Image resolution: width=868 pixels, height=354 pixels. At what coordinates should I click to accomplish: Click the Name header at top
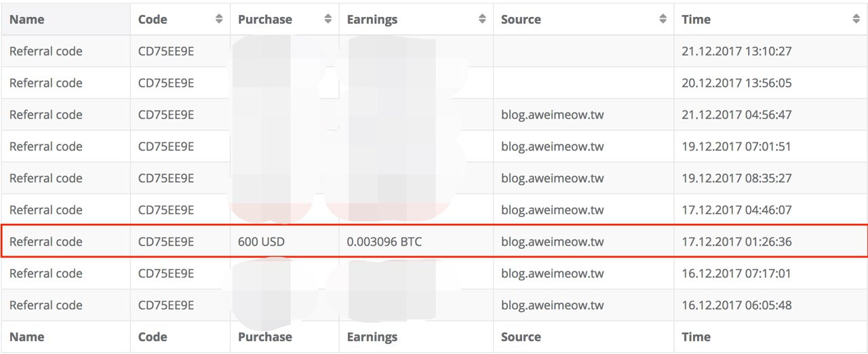pyautogui.click(x=26, y=20)
